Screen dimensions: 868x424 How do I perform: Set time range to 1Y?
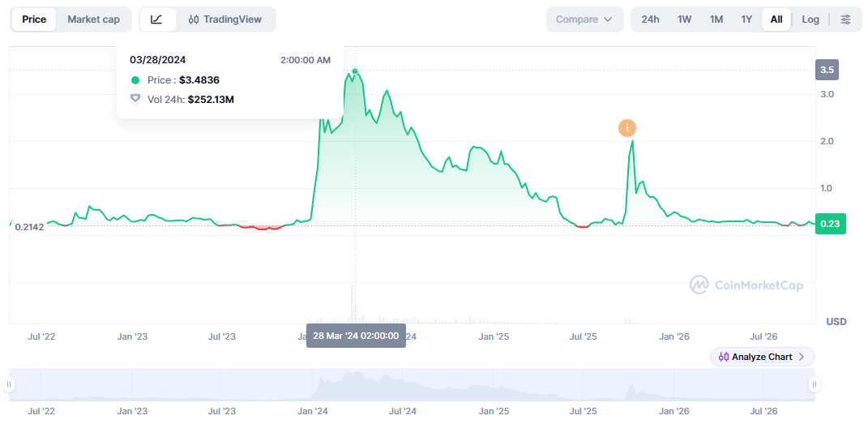click(x=746, y=19)
